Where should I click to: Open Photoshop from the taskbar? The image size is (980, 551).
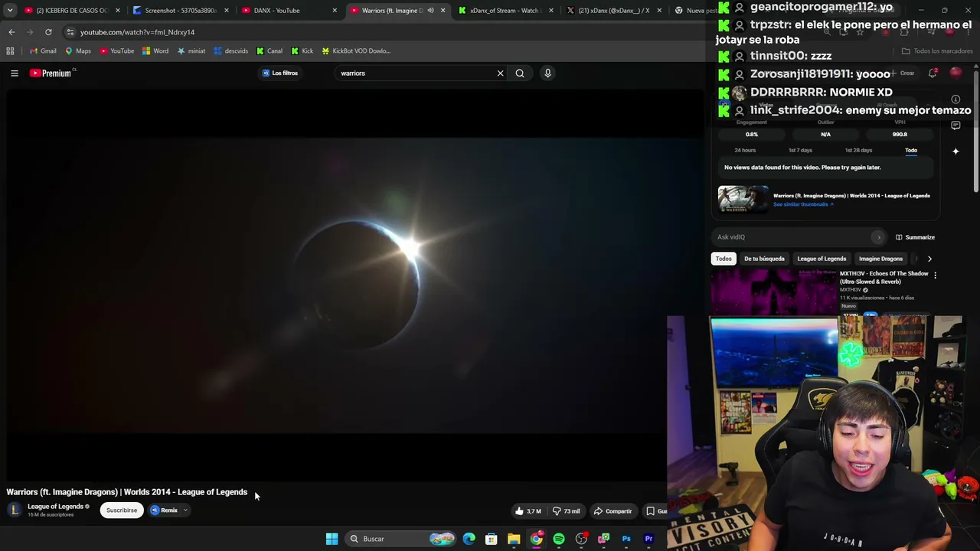coord(626,539)
